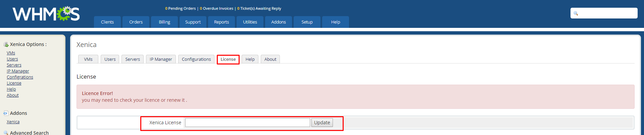The width and height of the screenshot is (644, 135).
Task: Open the Utilities menu
Action: tap(250, 22)
